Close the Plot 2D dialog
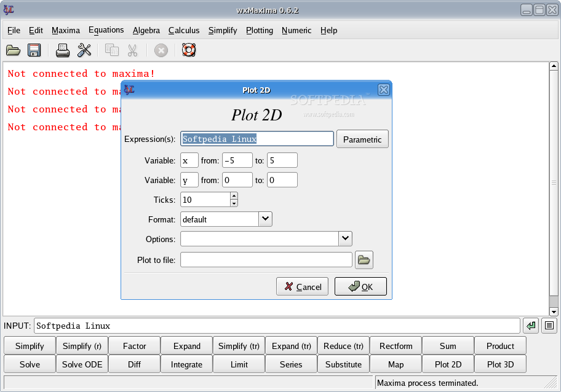The height and width of the screenshot is (392, 561). (x=384, y=90)
